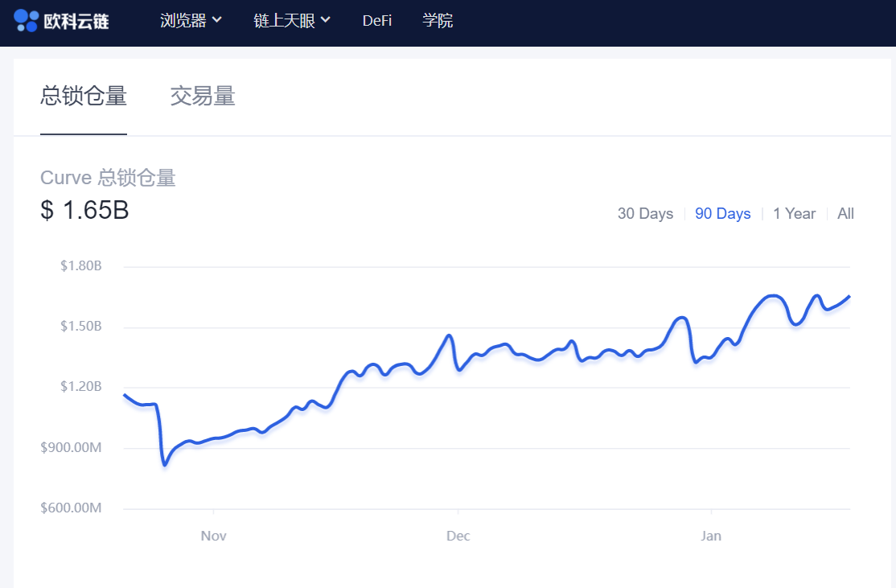This screenshot has width=896, height=588.
Task: Click the chart line's rightmost endpoint
Action: point(849,297)
